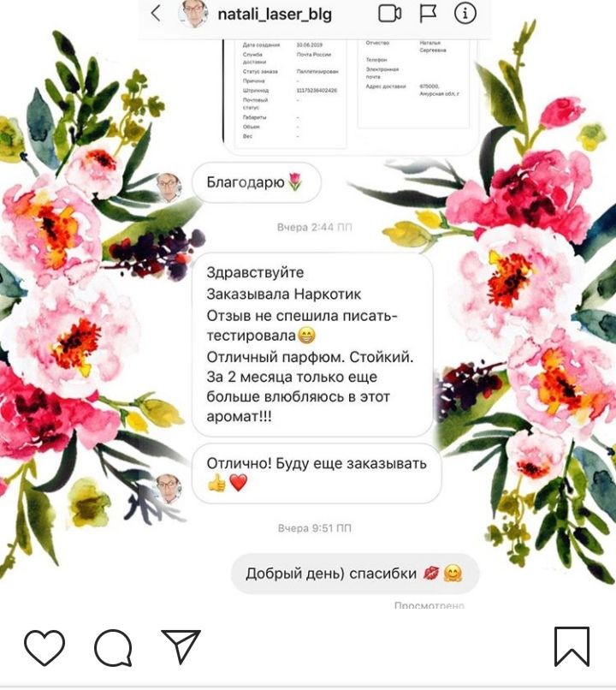This screenshot has height=690, width=616.
Task: Select the long review message about Наркотик
Action: click(312, 344)
